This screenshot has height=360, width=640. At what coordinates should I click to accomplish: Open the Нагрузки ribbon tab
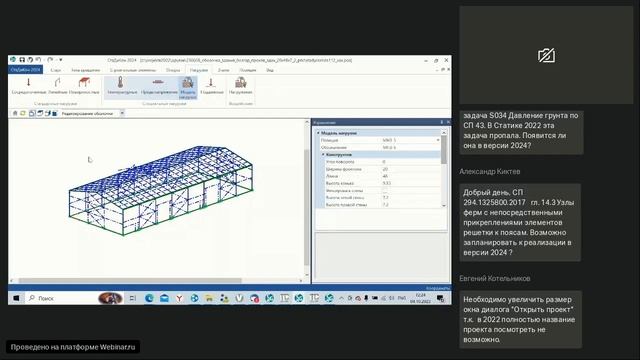click(199, 70)
